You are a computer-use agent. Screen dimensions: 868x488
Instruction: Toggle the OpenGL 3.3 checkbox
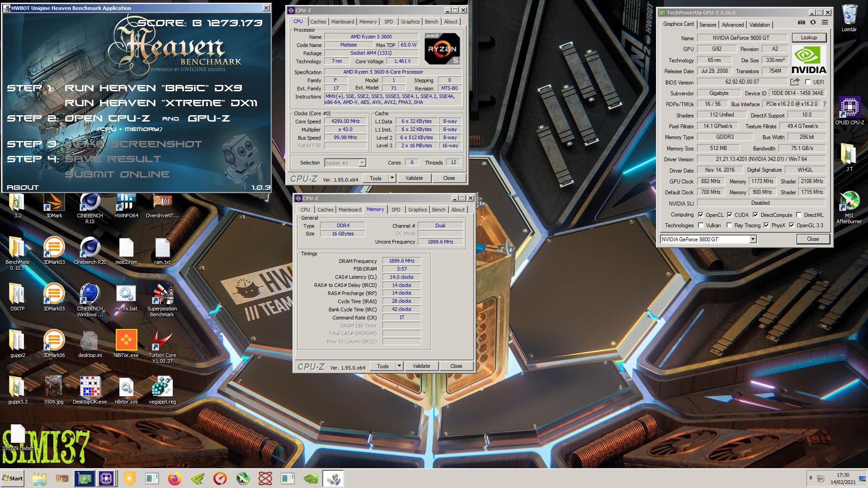coord(791,225)
